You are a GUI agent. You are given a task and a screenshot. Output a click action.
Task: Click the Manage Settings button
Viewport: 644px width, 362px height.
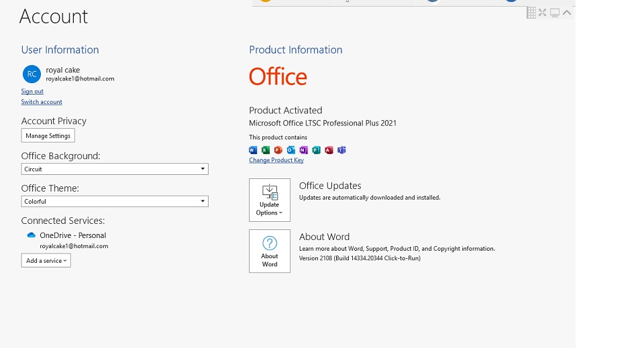point(48,136)
